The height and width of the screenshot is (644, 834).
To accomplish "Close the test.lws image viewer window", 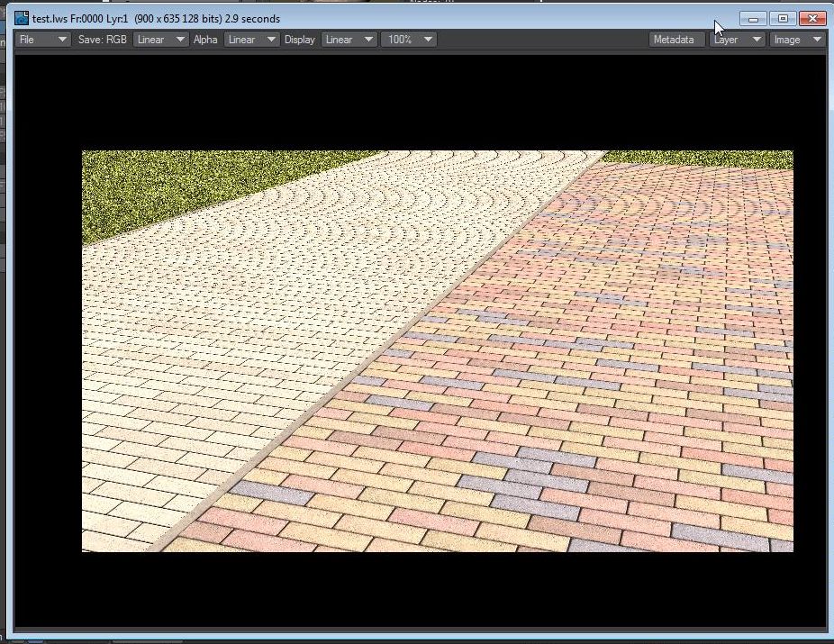I will [812, 18].
